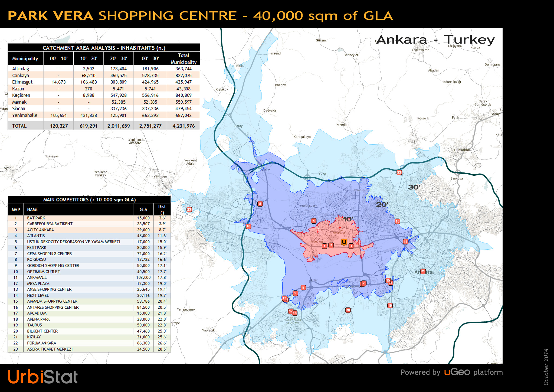Click the 20' zone label on map
Screen dimensions: 554x392
point(382,205)
